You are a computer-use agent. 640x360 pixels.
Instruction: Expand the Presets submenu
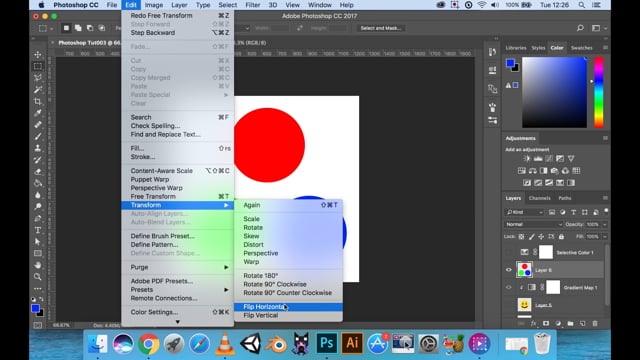[178, 290]
